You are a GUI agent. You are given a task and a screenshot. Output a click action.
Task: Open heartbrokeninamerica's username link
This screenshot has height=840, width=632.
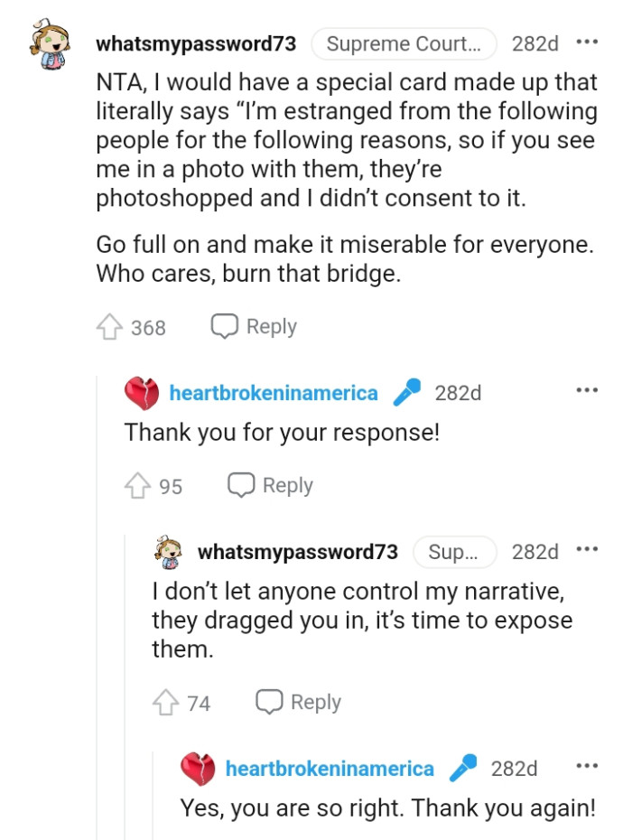(x=273, y=392)
